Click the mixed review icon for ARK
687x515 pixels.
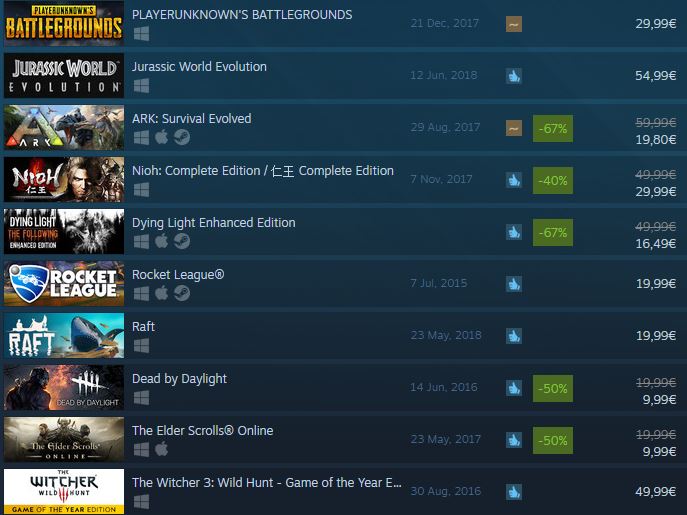514,128
